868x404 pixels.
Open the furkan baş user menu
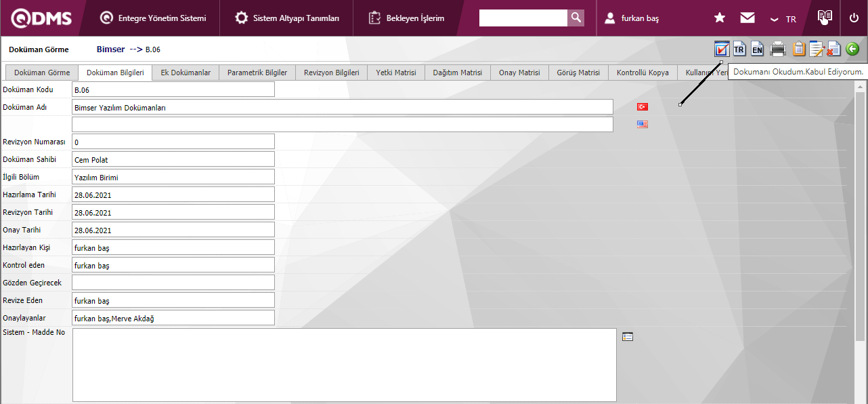point(632,18)
